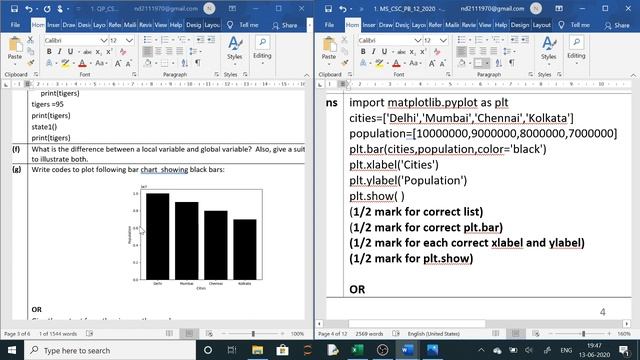Apply red font color in left window
This screenshot has width=640, height=360.
point(82,63)
